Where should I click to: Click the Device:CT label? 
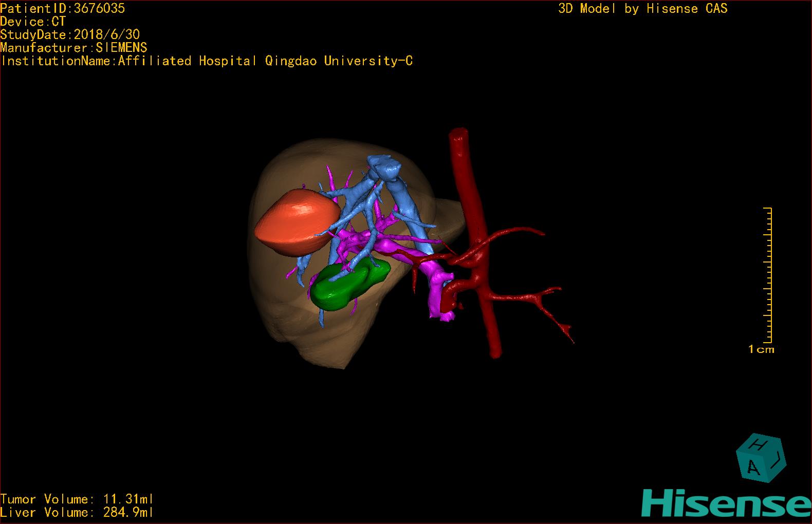point(33,22)
